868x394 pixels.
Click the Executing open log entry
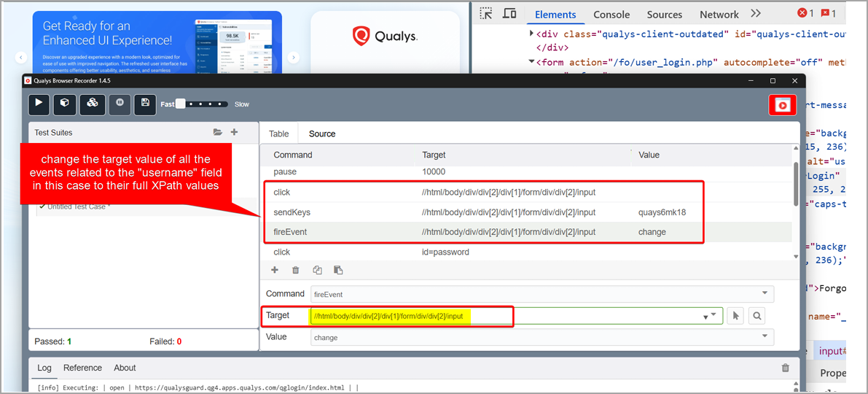click(198, 387)
